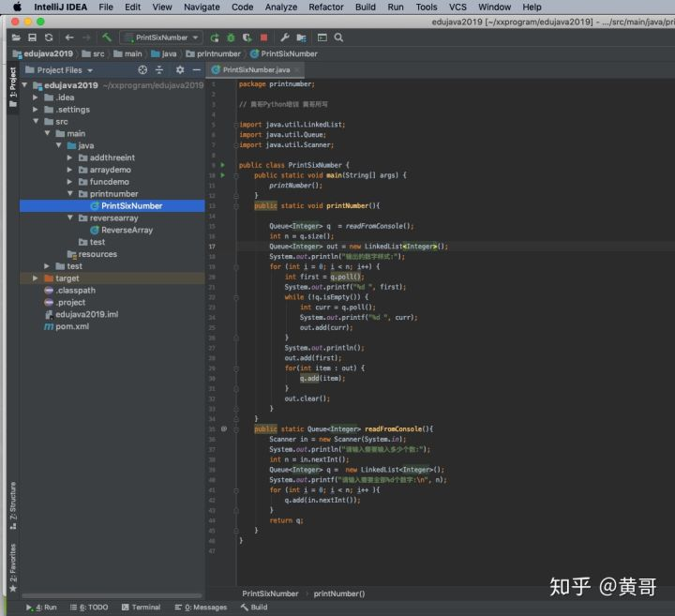The width and height of the screenshot is (675, 616).
Task: Open the Refactor menu in the menu bar
Action: 325,7
